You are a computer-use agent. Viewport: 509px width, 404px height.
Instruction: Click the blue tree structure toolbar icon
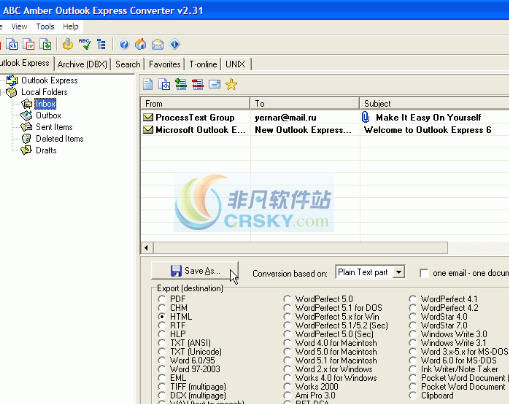tap(101, 44)
